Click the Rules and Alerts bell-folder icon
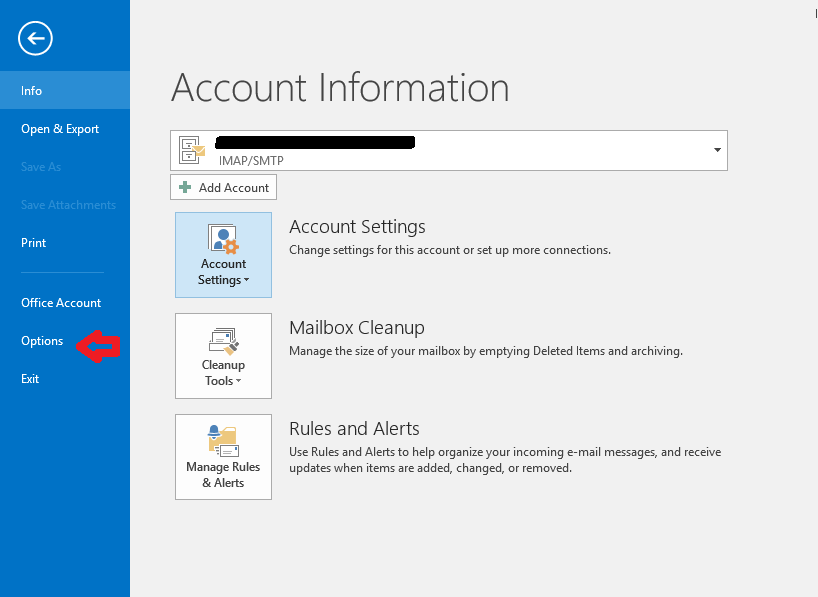Viewport: 818px width, 597px height. [x=223, y=441]
